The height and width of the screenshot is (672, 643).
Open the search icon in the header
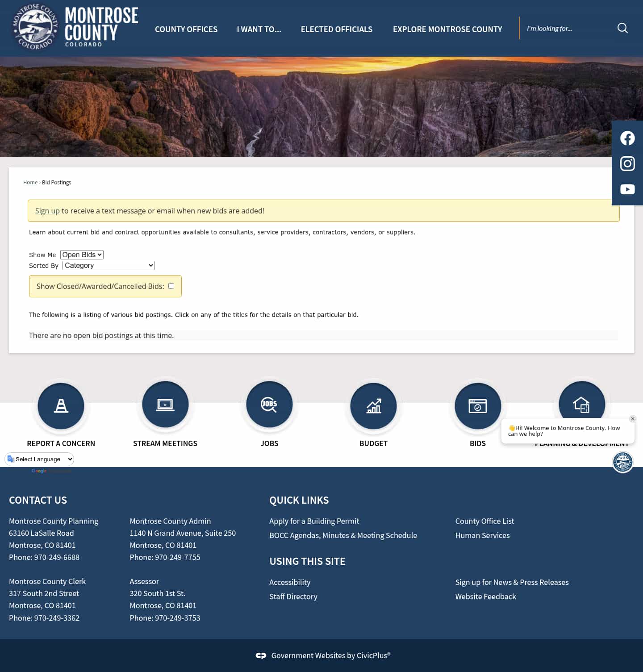click(622, 28)
